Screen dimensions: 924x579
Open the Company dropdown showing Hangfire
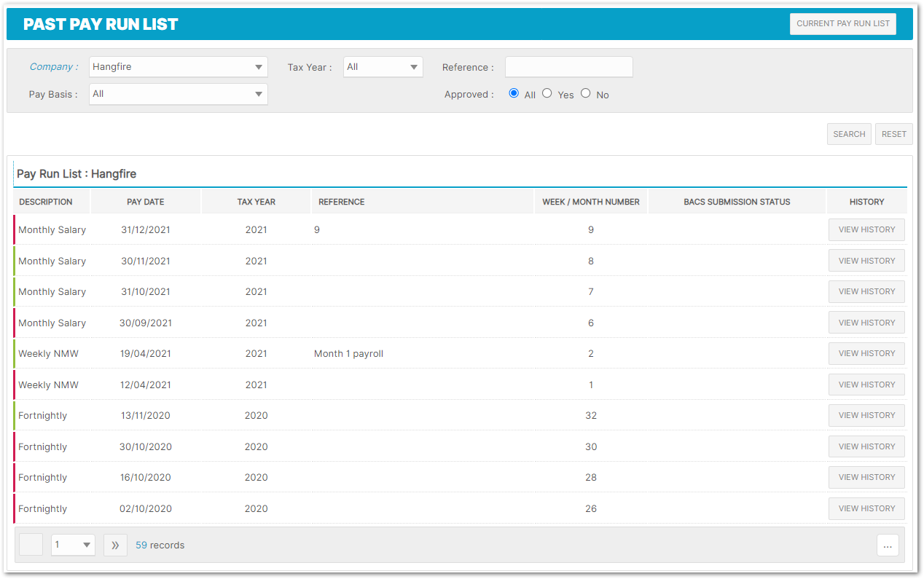[x=178, y=66]
